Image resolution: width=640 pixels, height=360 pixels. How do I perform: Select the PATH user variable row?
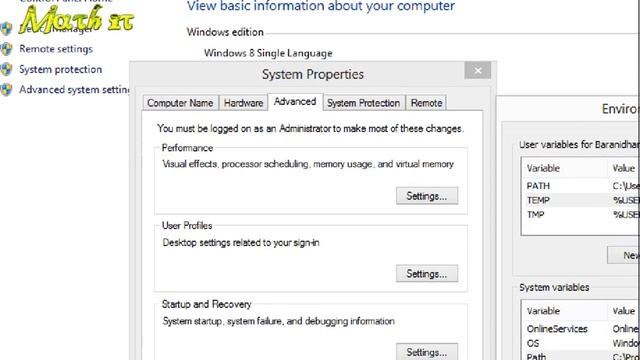point(580,186)
